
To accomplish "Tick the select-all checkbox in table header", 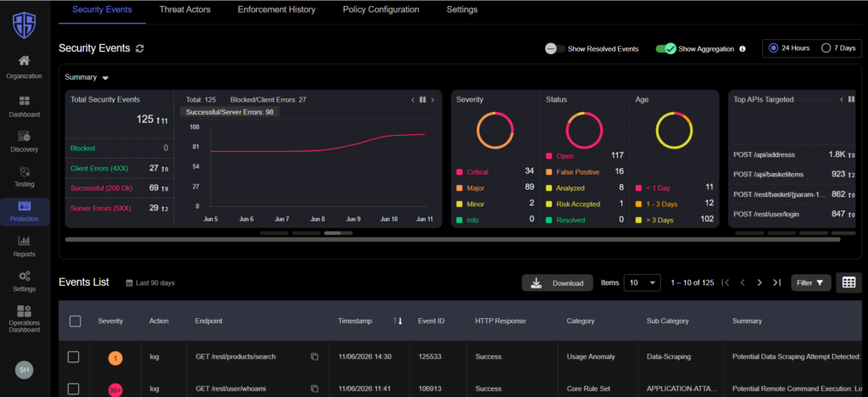I will point(75,322).
